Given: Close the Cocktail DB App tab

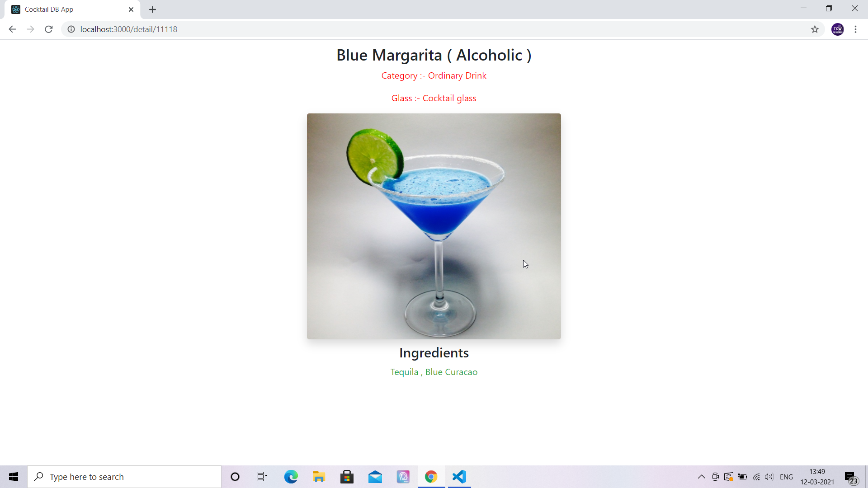Looking at the screenshot, I should (131, 9).
